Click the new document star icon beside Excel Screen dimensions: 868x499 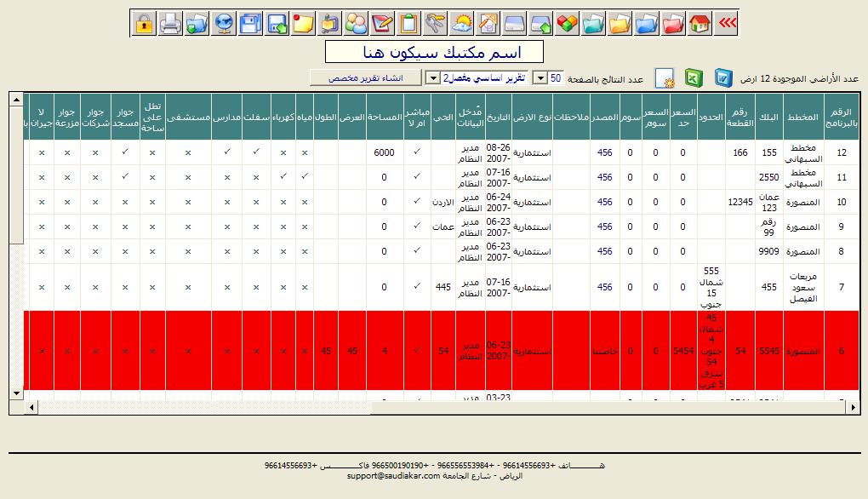(x=665, y=78)
